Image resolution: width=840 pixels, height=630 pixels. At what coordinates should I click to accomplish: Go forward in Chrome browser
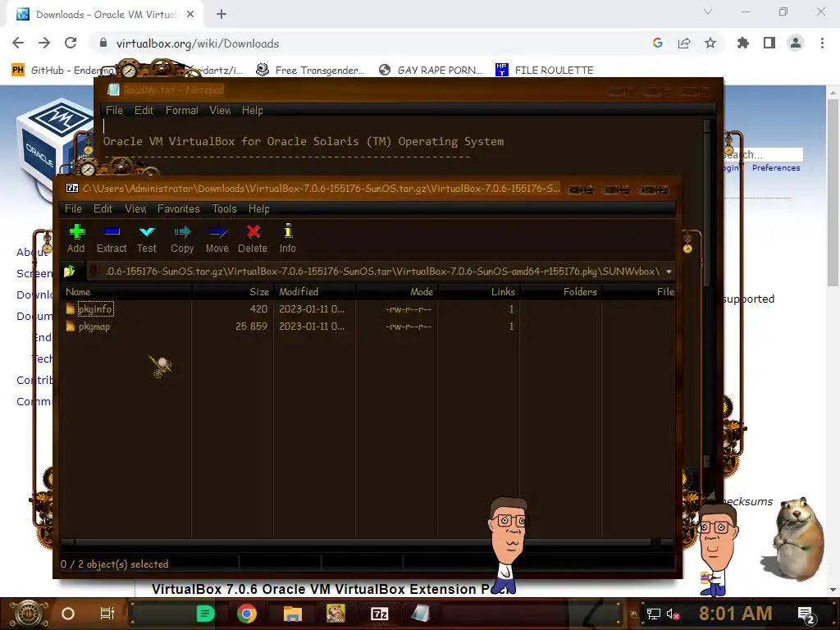tap(44, 43)
